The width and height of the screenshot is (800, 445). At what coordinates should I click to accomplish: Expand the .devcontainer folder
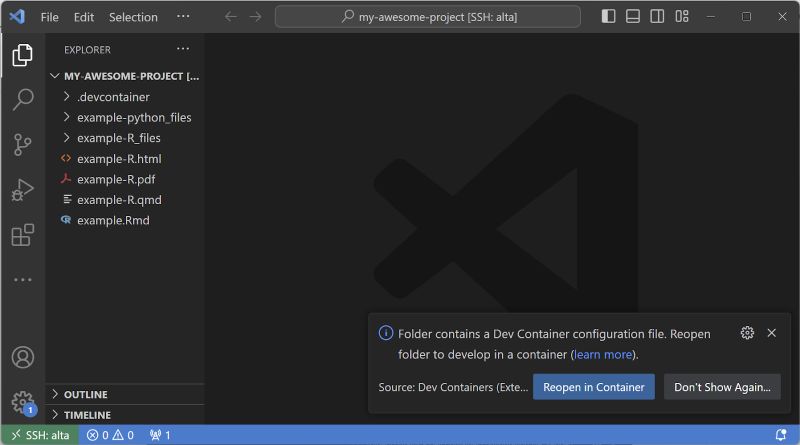[125, 97]
